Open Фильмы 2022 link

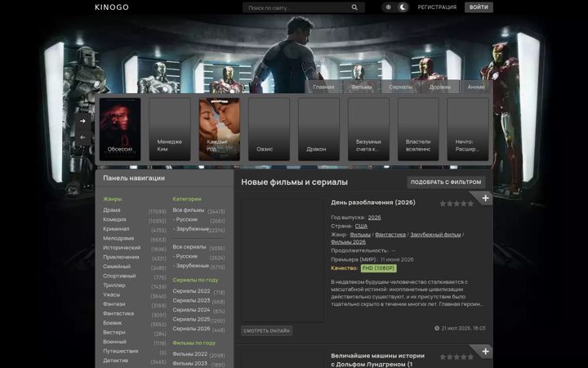click(189, 354)
